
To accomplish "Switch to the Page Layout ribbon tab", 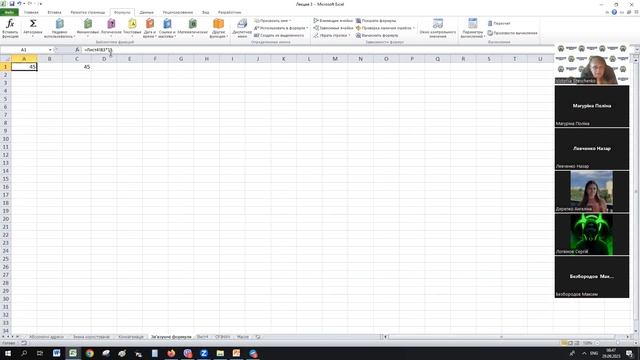I will [x=87, y=12].
